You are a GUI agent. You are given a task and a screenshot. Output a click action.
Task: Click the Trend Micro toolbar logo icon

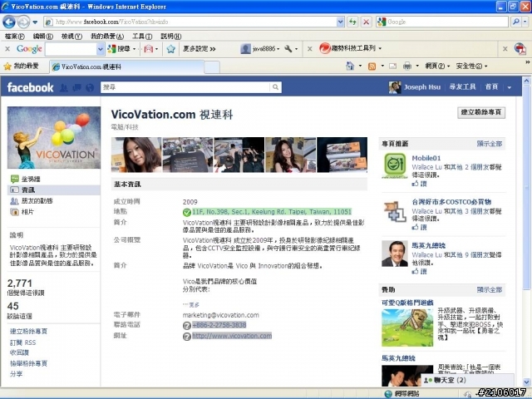point(325,48)
